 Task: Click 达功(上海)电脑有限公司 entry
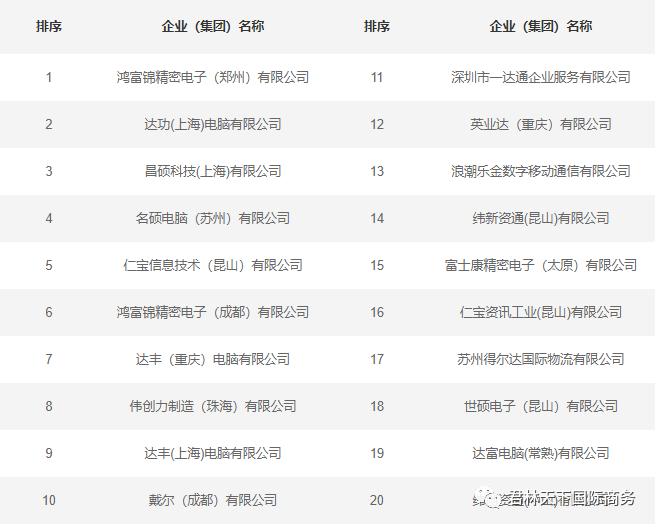pos(213,124)
